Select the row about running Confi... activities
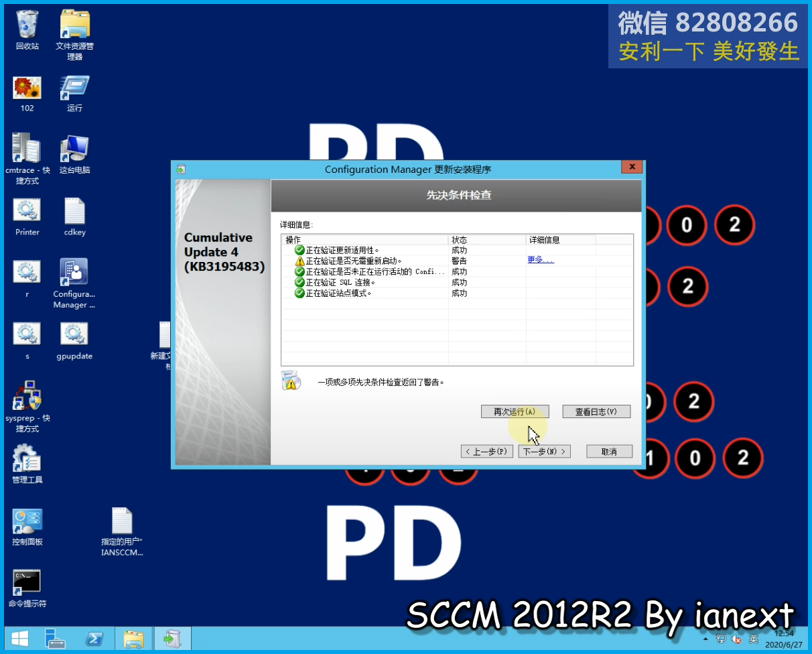Viewport: 812px width, 654px height. pyautogui.click(x=457, y=271)
